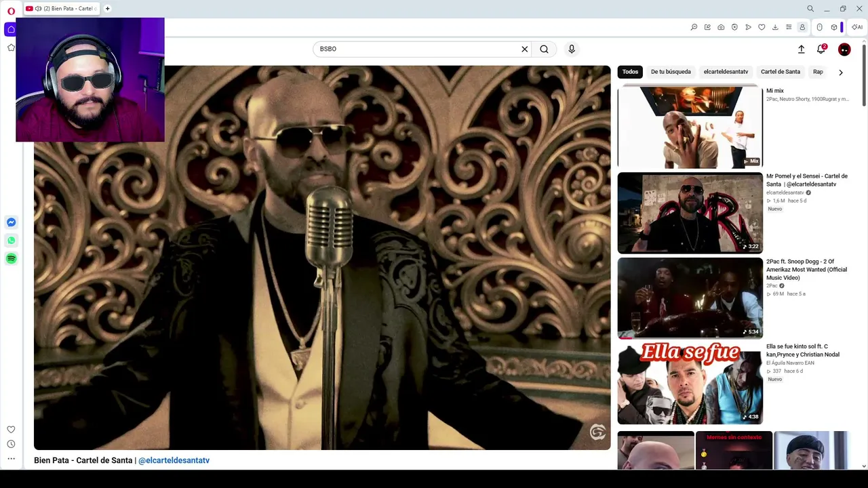Take a snapshot with camera icon
The width and height of the screenshot is (868, 488).
721,27
